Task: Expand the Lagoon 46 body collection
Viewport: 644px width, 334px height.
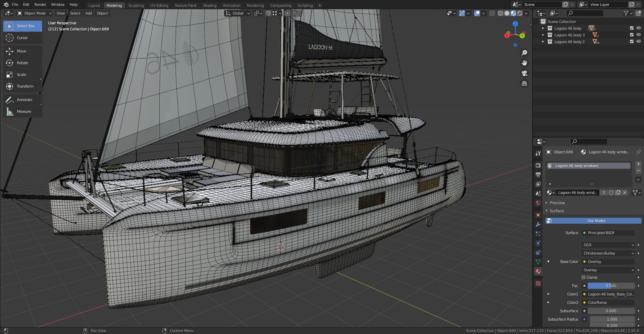Action: coord(543,28)
